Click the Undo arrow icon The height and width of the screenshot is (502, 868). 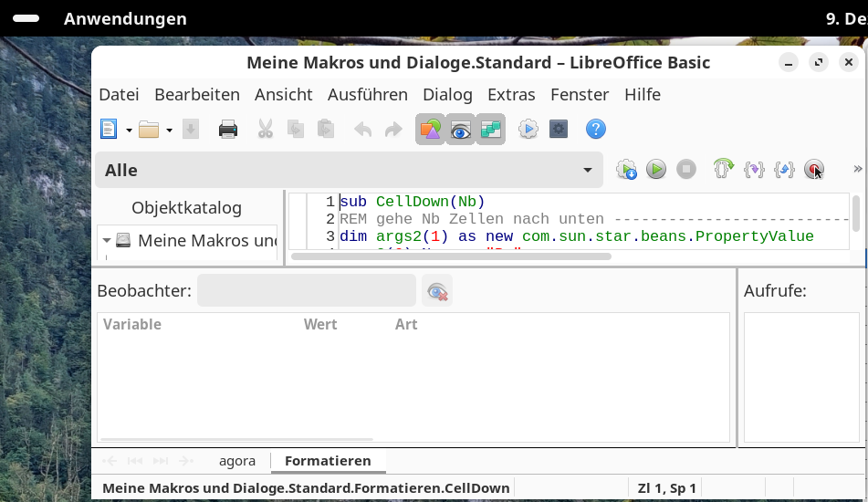363,130
